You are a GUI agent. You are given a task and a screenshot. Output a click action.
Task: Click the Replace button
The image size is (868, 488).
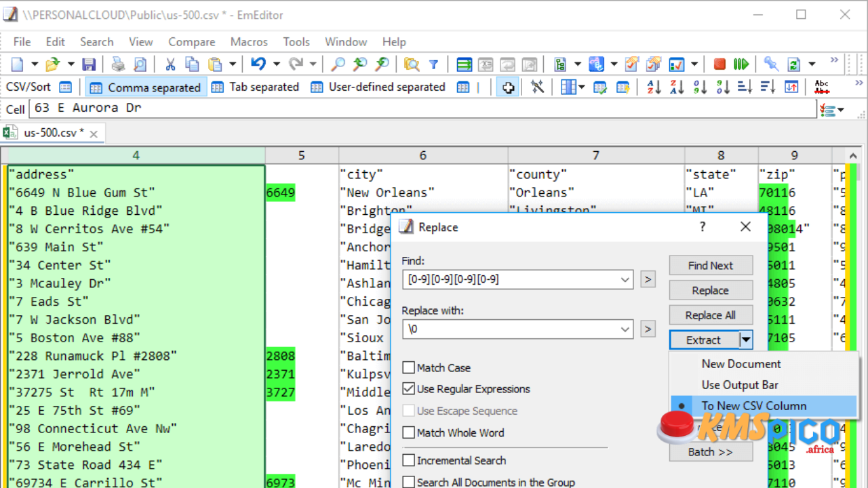click(711, 290)
